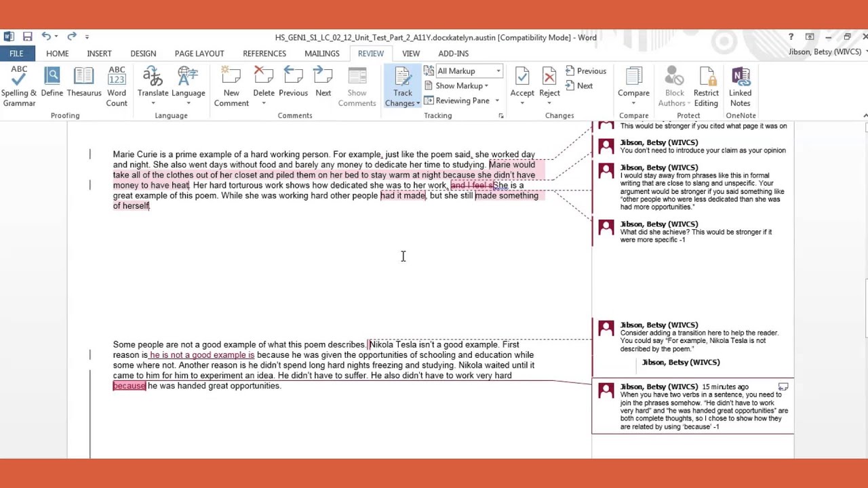Image resolution: width=868 pixels, height=488 pixels.
Task: Click the Word application icon
Action: 8,37
